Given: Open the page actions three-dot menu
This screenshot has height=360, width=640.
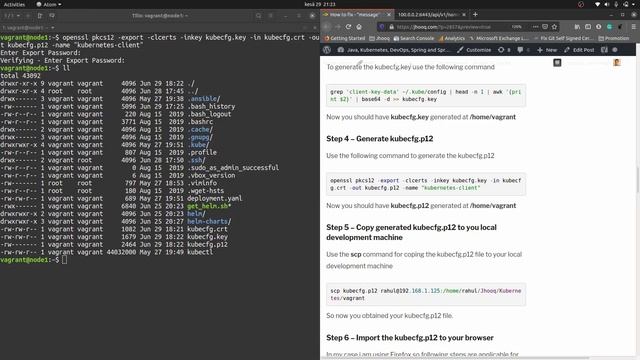Looking at the screenshot, I should pyautogui.click(x=535, y=27).
